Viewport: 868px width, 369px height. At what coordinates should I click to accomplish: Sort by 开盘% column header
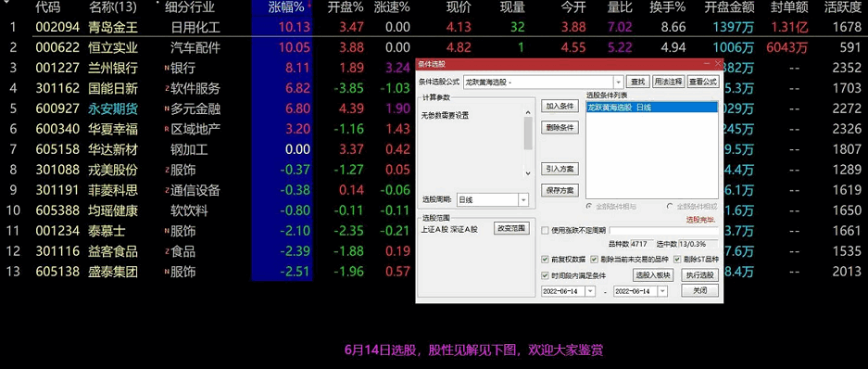(346, 7)
